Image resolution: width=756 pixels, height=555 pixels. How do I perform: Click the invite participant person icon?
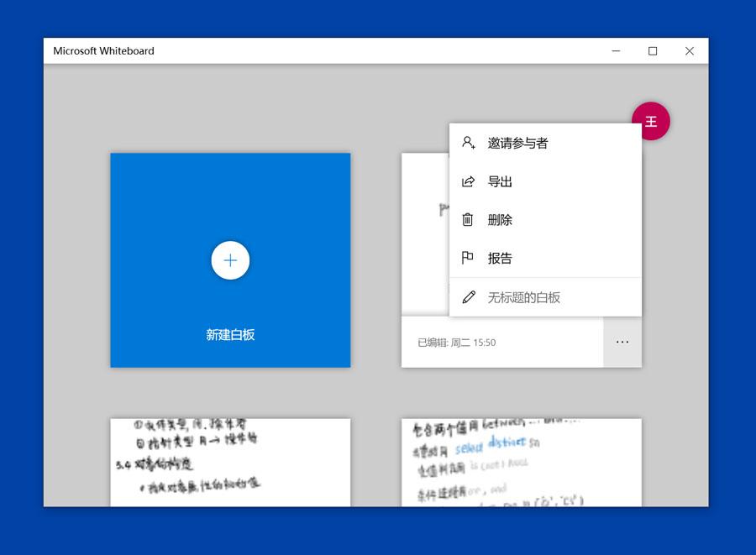click(x=468, y=143)
